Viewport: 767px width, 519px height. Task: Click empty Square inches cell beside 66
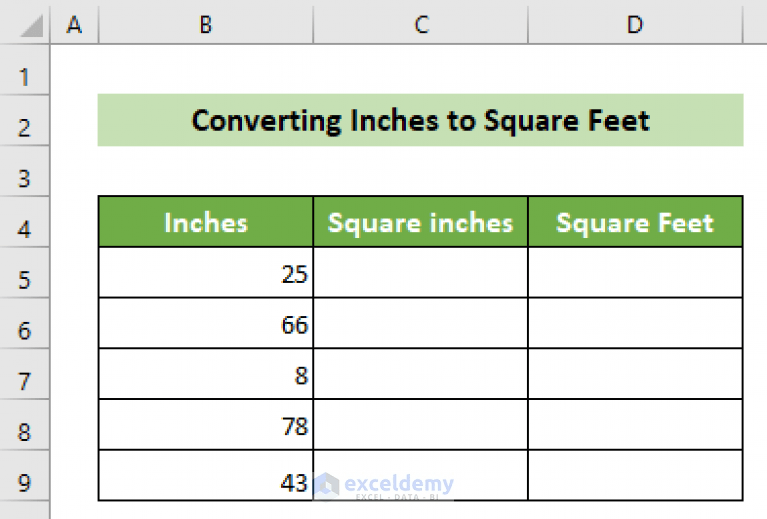(x=421, y=323)
